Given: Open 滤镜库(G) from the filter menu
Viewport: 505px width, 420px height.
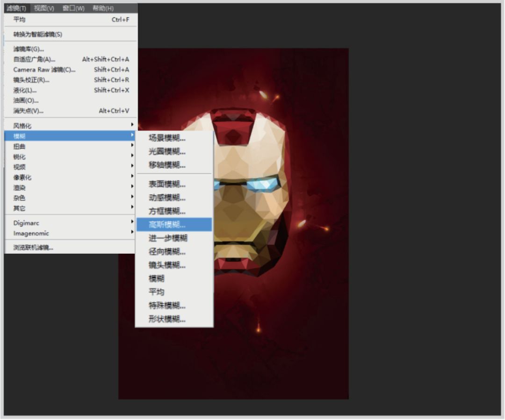Looking at the screenshot, I should pos(29,49).
